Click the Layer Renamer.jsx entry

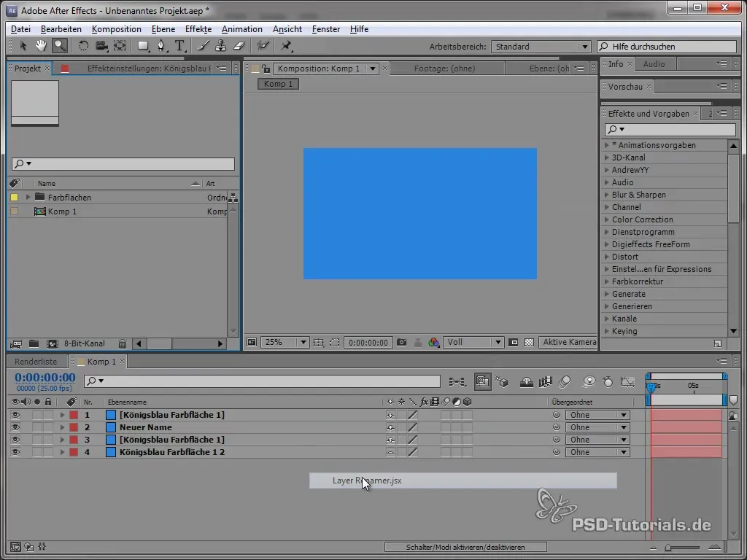463,481
